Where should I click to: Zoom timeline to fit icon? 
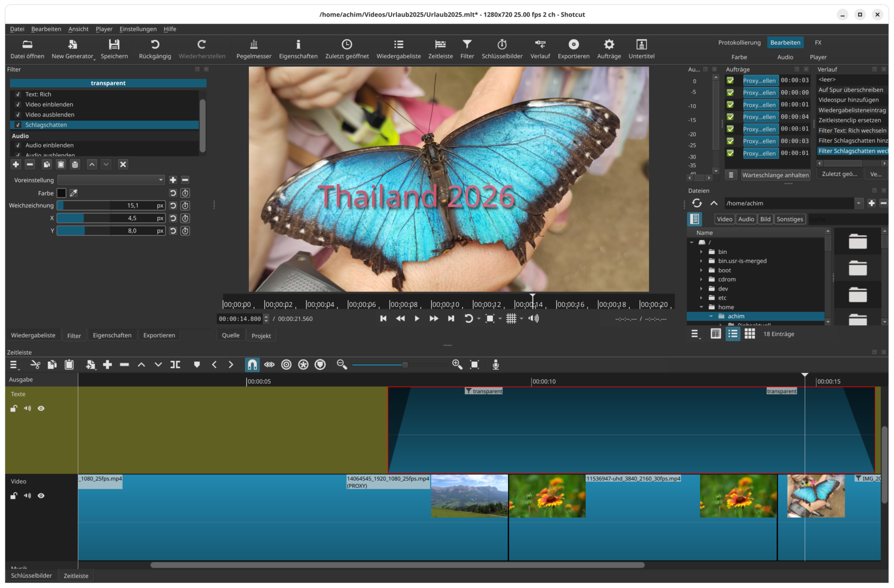click(x=475, y=364)
